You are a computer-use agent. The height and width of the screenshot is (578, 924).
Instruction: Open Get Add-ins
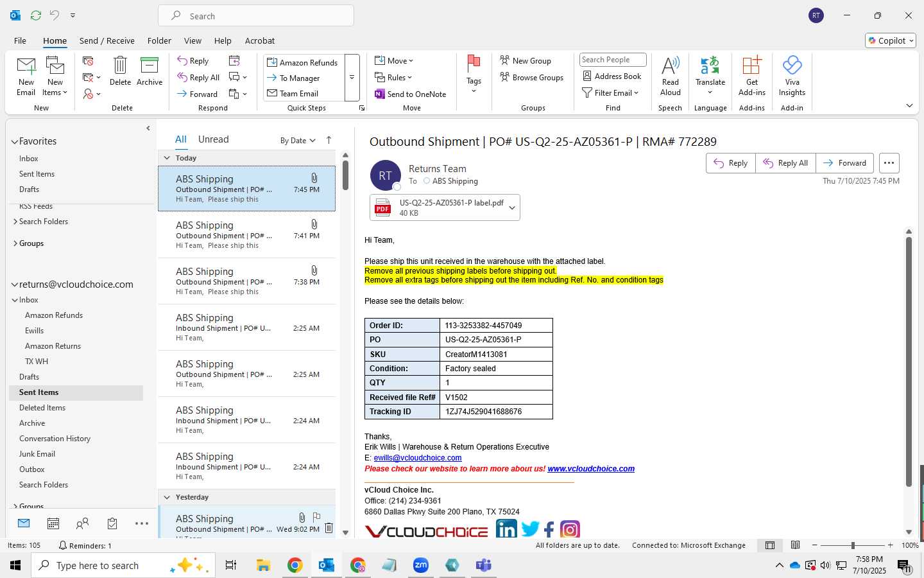[752, 76]
